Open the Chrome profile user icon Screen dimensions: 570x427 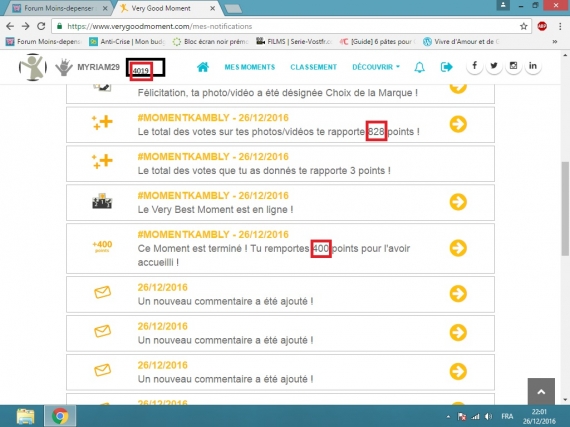[503, 5]
